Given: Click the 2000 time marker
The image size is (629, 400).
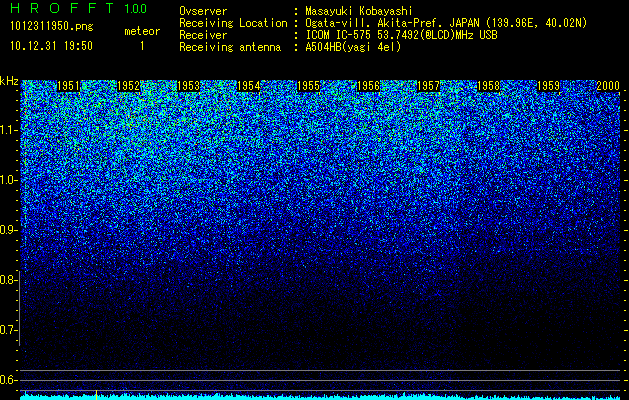Looking at the screenshot, I should coord(608,86).
